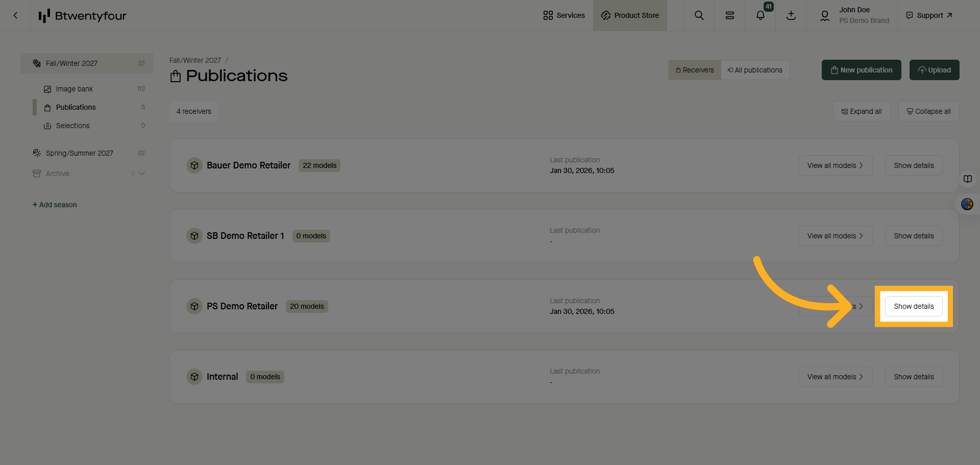The width and height of the screenshot is (980, 465).
Task: Click Add season link
Action: click(x=55, y=205)
